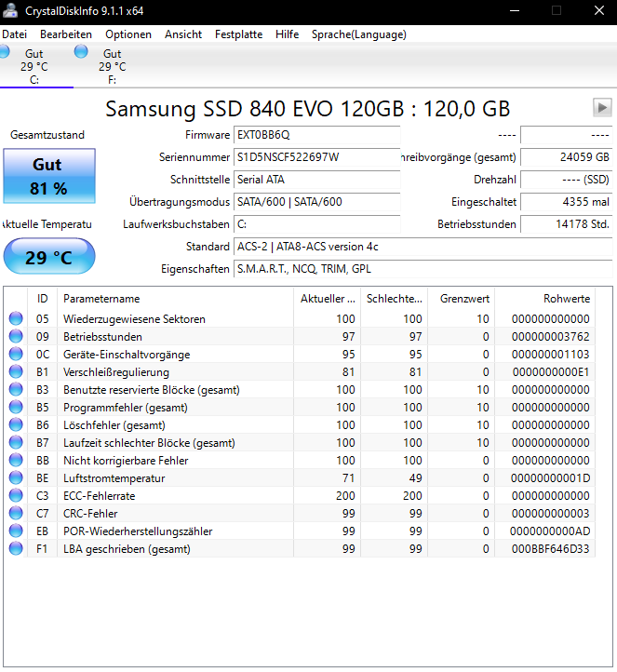Screen dimensions: 617x672
Task: Click the Übertragungsmodus field SATA/600 | SATA/600
Action: click(316, 201)
